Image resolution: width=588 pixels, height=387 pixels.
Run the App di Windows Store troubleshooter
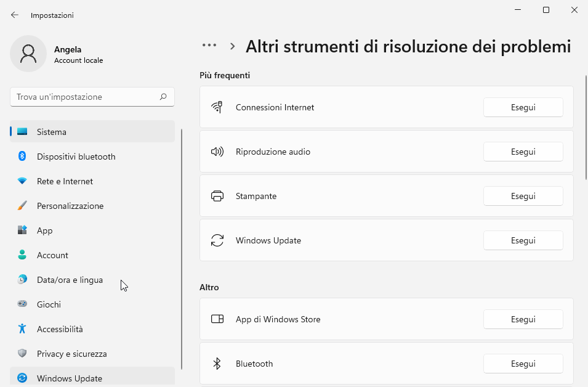(x=523, y=319)
